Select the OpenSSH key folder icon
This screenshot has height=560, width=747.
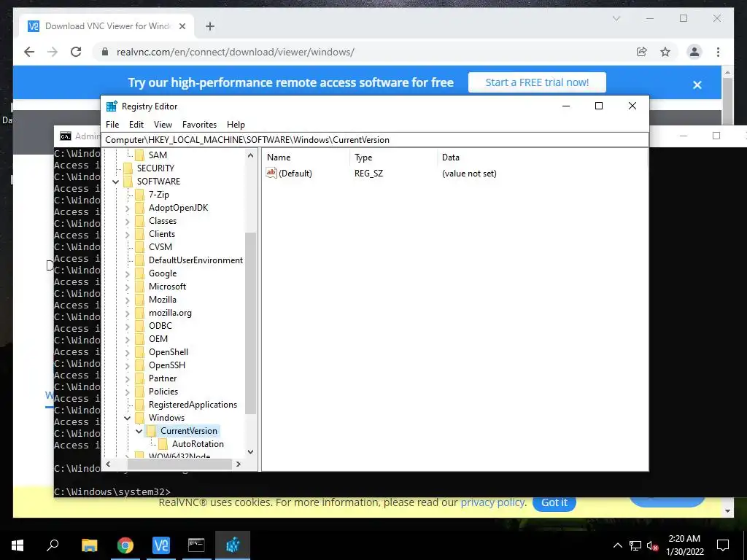pyautogui.click(x=139, y=365)
